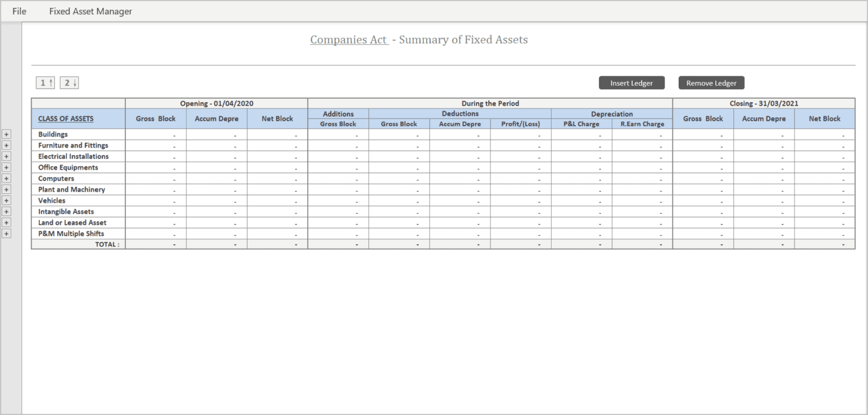Expand the Electrical Installations row
The width and height of the screenshot is (868, 415).
tap(6, 156)
